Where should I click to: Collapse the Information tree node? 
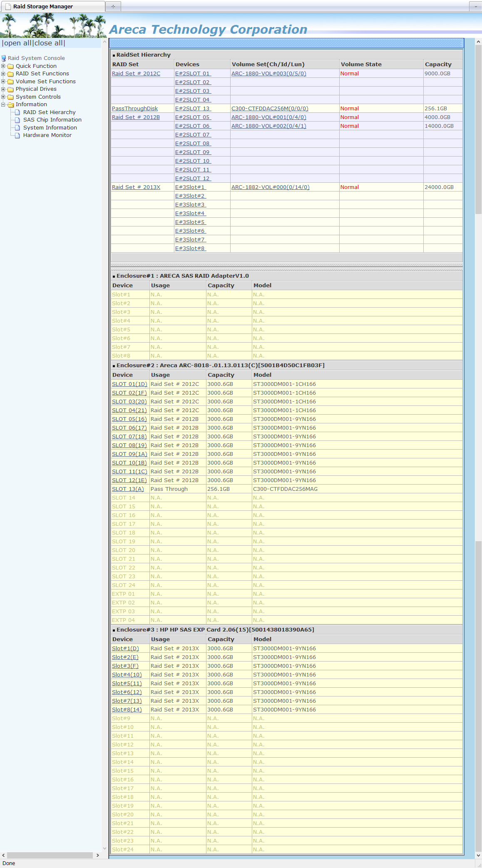3,104
